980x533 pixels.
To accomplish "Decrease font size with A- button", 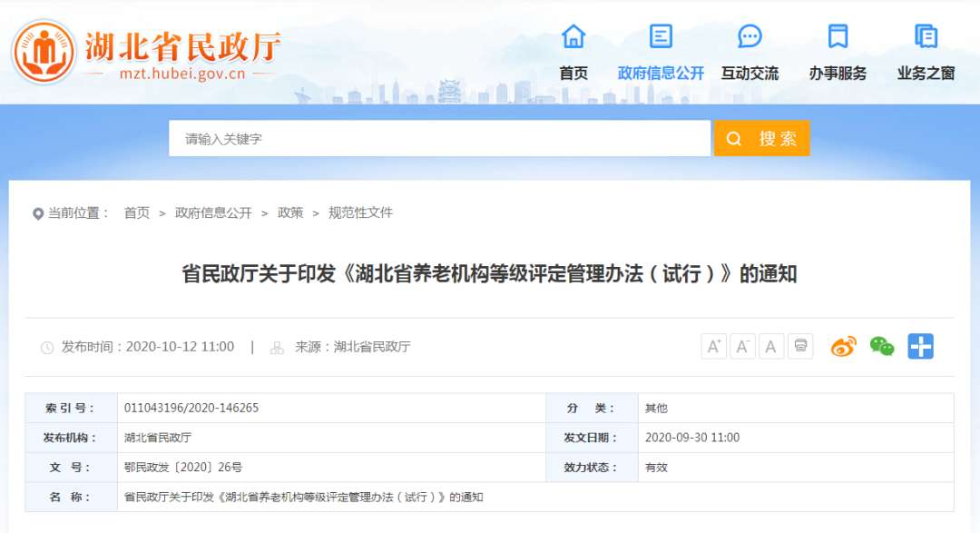I will 742,346.
